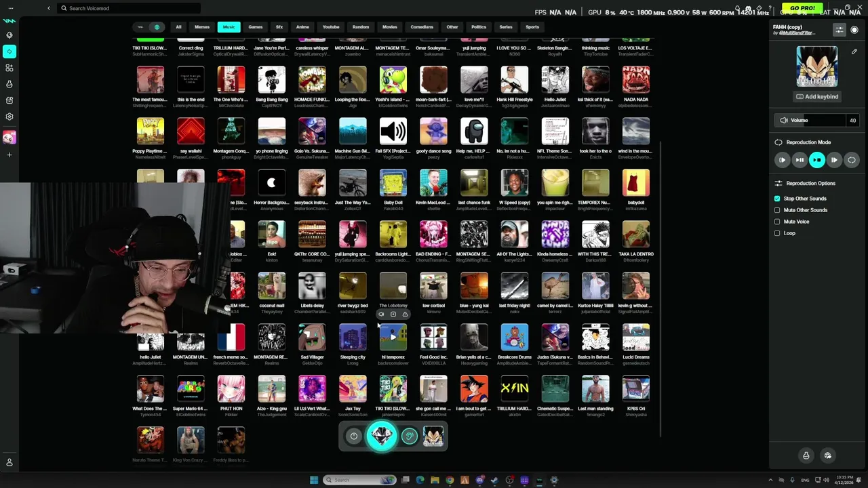Click the diamond voice button in floating bar
868x488 pixels.
click(382, 436)
